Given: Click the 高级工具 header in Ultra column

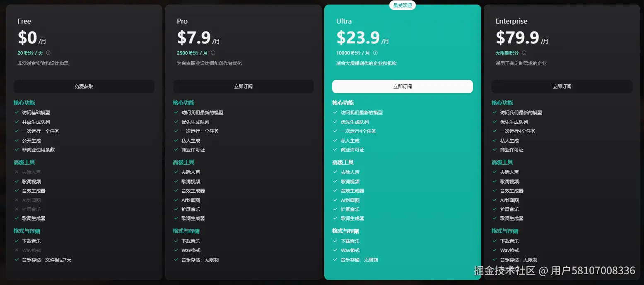Looking at the screenshot, I should (343, 162).
